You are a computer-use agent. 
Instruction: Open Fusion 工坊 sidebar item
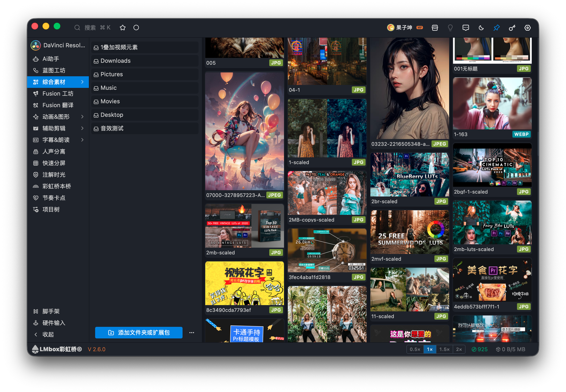coord(58,94)
